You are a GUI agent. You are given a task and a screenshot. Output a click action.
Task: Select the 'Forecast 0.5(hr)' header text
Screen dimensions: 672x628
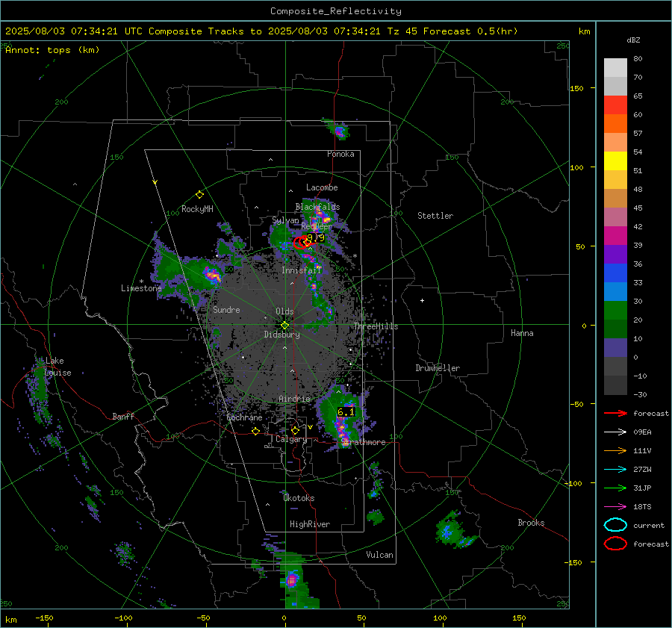(x=470, y=31)
